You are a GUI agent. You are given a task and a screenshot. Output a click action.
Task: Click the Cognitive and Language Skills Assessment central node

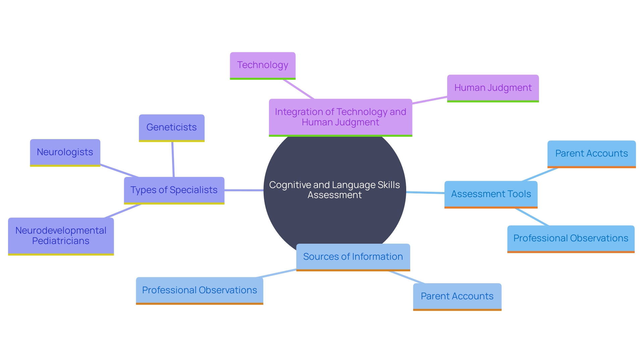322,190
